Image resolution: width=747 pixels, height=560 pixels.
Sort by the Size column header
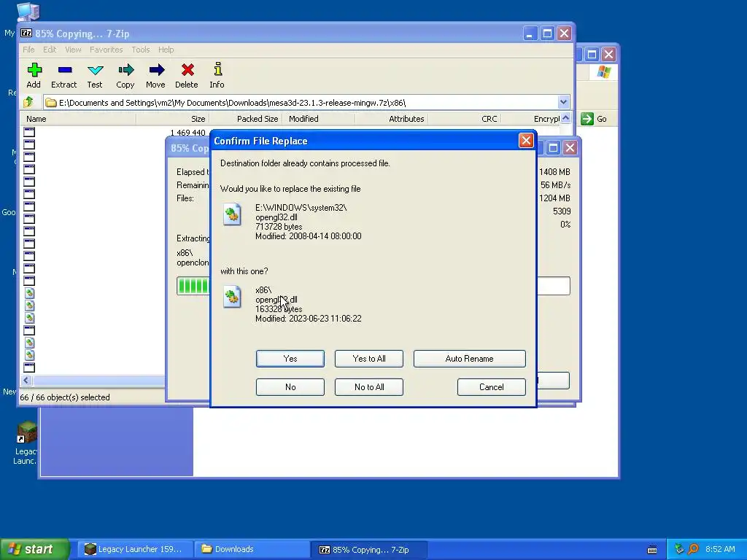(172, 119)
